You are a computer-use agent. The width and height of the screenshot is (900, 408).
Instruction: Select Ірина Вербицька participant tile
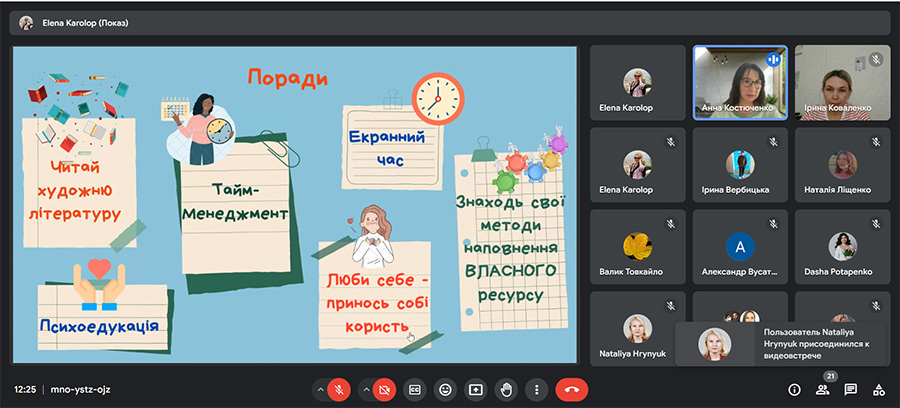point(740,165)
